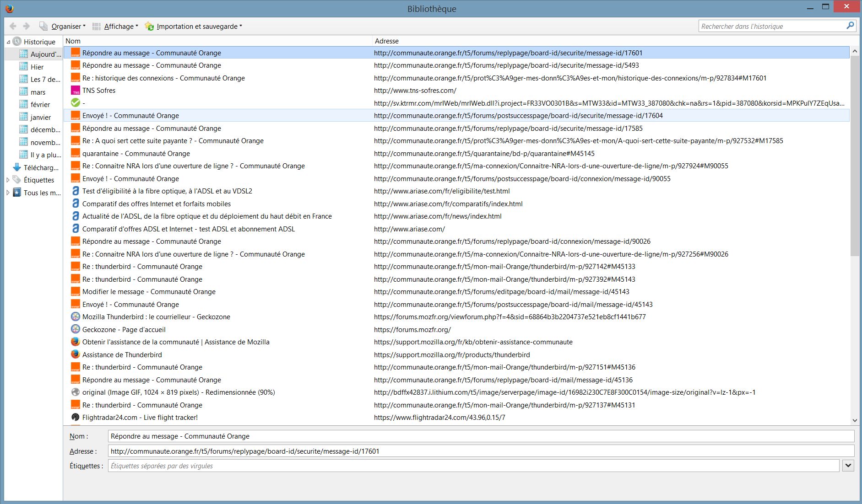Click the Mozilla Thunderbird Geckozone favicon
This screenshot has height=504, width=862.
(76, 316)
